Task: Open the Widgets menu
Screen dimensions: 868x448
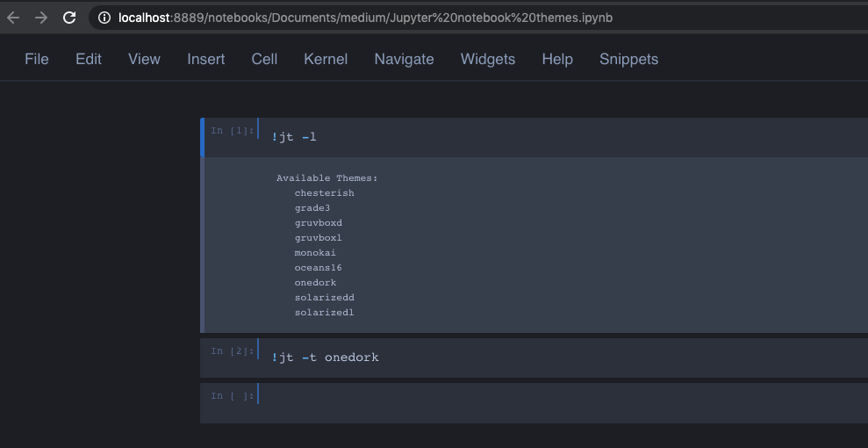Action: click(x=488, y=59)
